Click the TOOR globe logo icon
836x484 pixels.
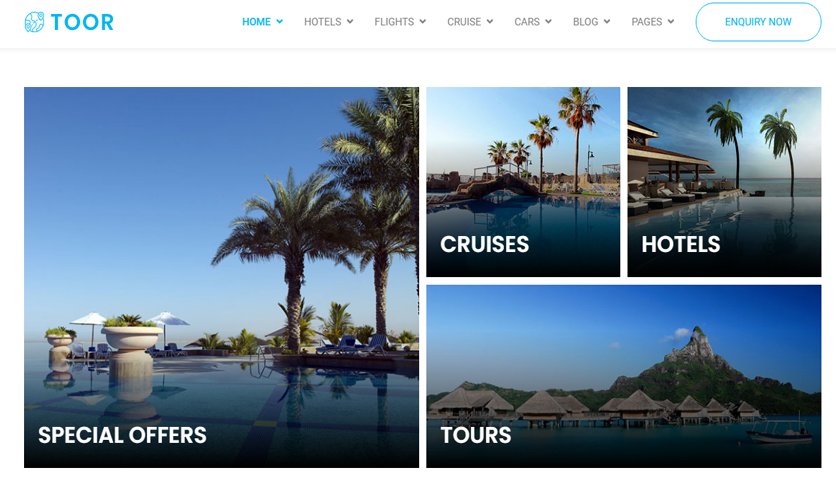tap(34, 22)
